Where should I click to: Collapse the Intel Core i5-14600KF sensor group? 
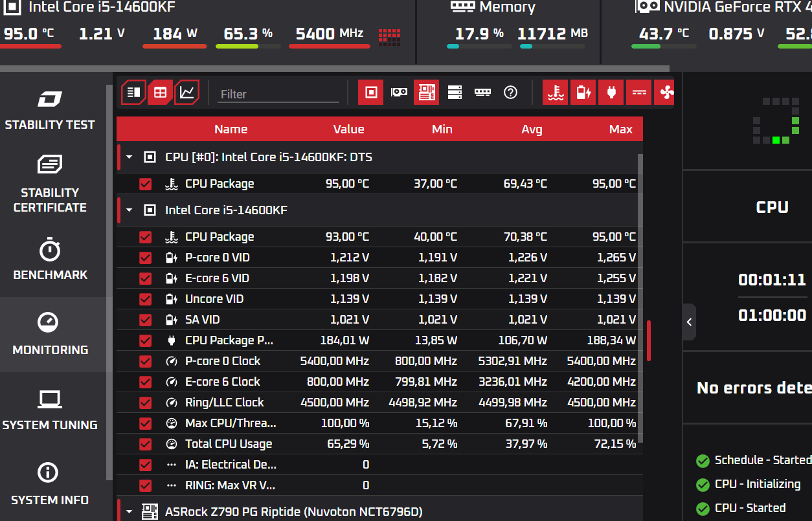(x=129, y=210)
